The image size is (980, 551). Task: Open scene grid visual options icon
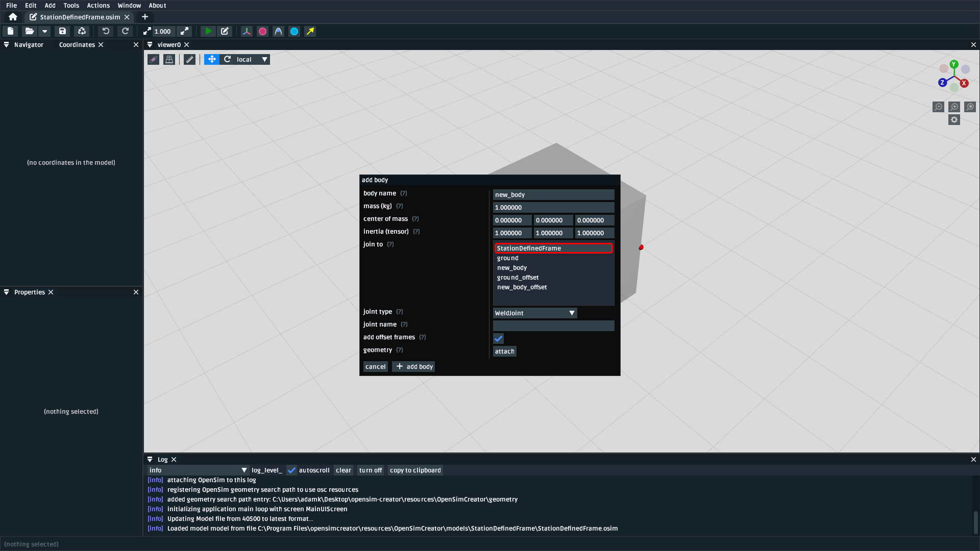pyautogui.click(x=169, y=59)
